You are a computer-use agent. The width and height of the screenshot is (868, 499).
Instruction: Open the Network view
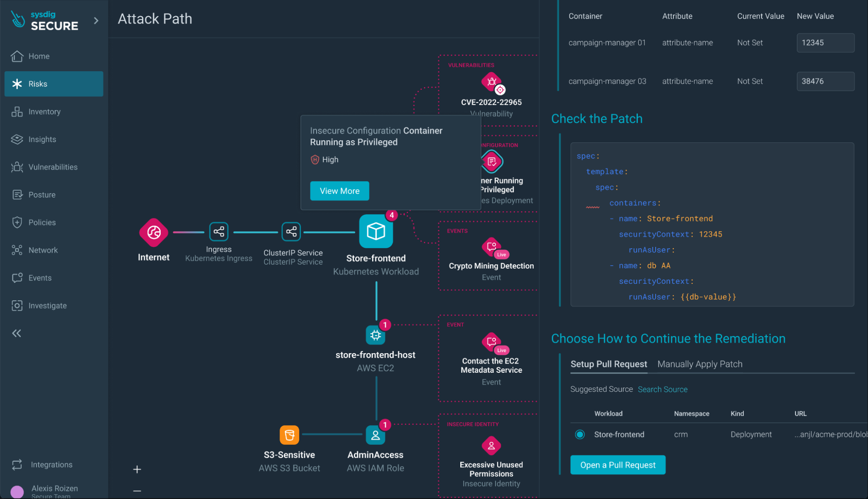click(43, 250)
